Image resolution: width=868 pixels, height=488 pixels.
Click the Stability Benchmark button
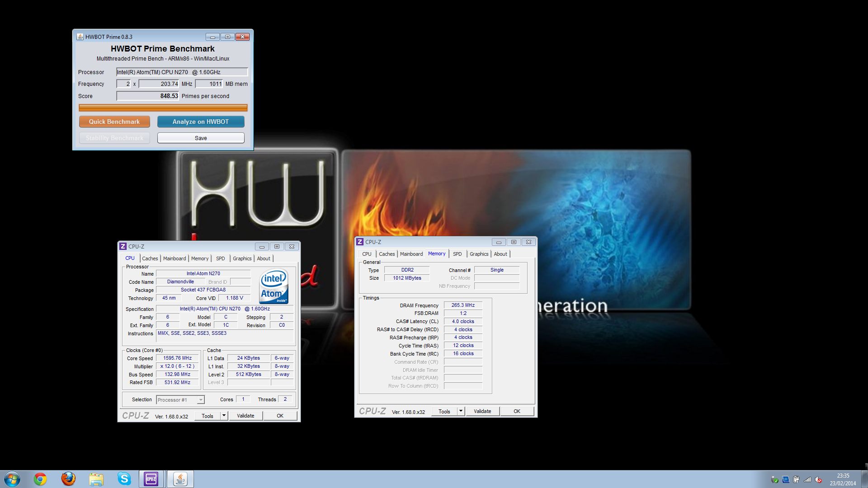(x=114, y=138)
